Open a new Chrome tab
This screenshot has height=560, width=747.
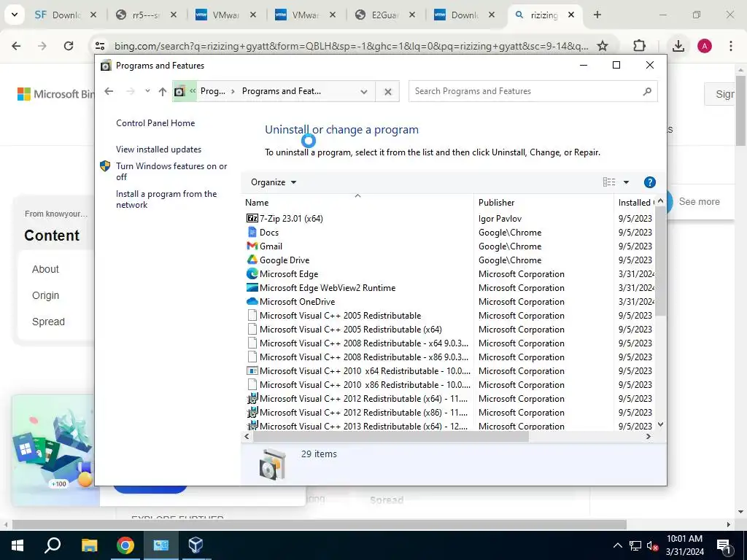597,15
